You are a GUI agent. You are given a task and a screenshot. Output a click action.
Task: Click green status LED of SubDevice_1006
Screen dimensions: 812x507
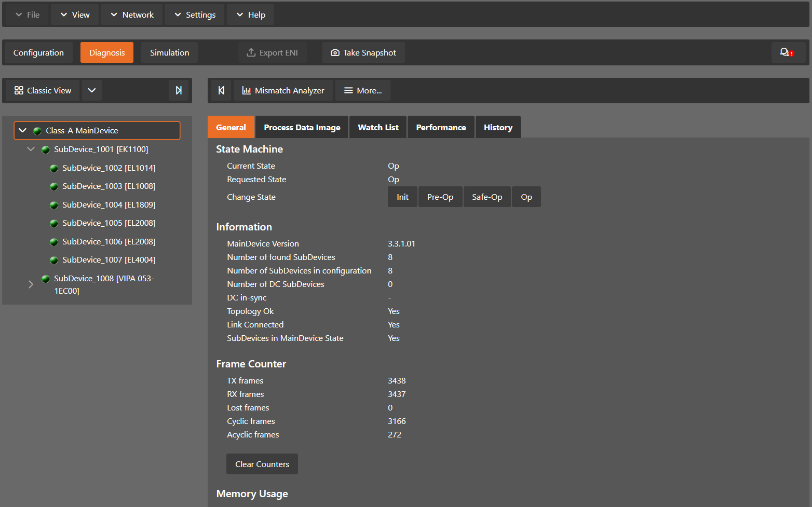(54, 242)
